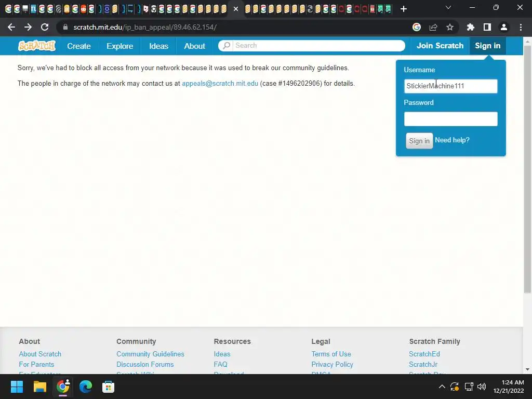This screenshot has width=532, height=399.
Task: Click the page vertical scrollbar
Action: (x=527, y=169)
